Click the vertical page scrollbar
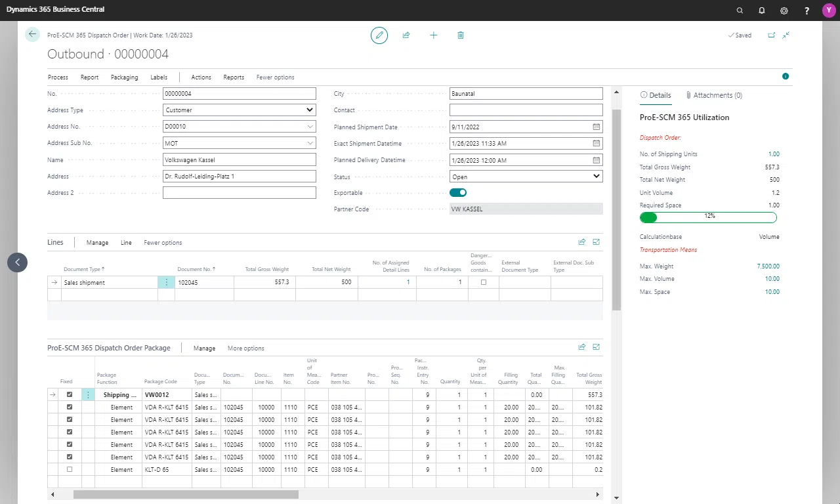The width and height of the screenshot is (840, 504). click(616, 210)
